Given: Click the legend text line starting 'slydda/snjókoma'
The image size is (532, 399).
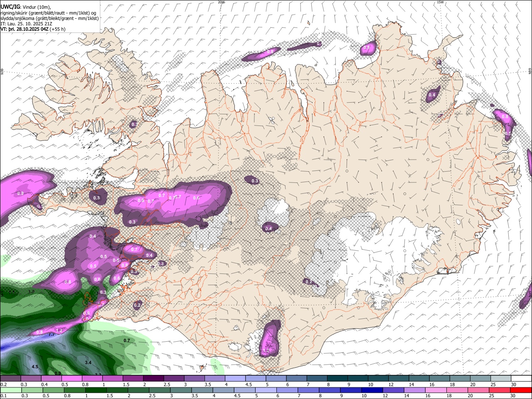Looking at the screenshot, I should pos(49,18).
